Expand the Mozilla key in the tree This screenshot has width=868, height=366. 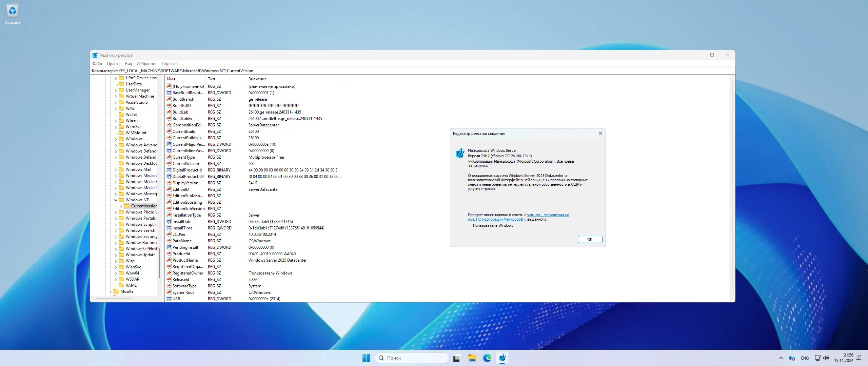[110, 291]
